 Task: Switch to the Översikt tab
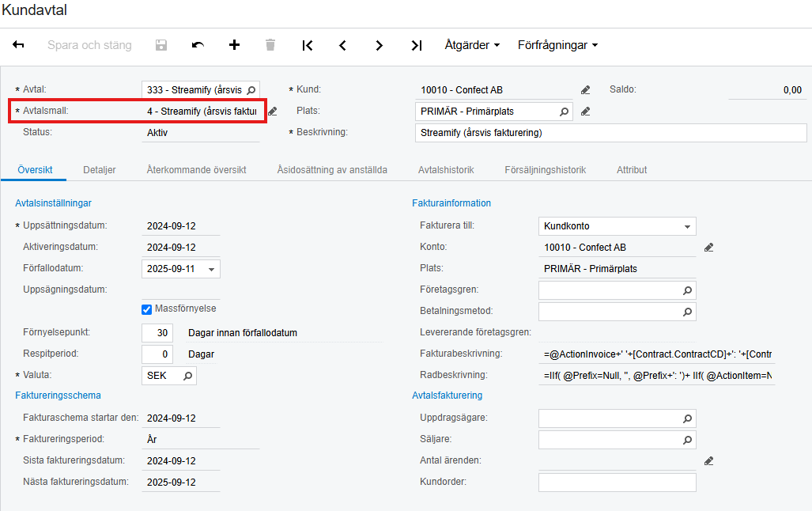35,170
